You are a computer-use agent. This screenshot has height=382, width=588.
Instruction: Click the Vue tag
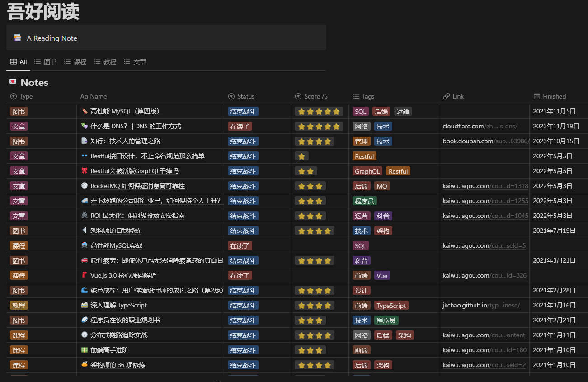click(382, 275)
